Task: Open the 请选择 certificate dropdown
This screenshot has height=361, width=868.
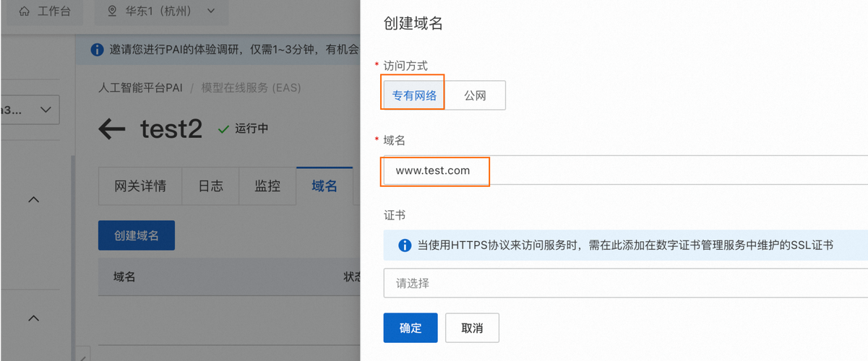Action: coord(625,284)
